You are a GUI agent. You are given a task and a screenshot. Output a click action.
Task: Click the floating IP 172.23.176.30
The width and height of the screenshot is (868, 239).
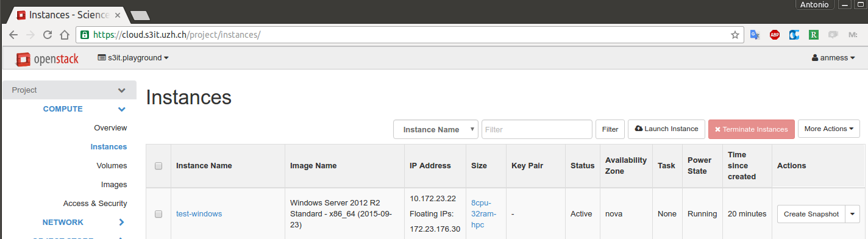(x=435, y=229)
